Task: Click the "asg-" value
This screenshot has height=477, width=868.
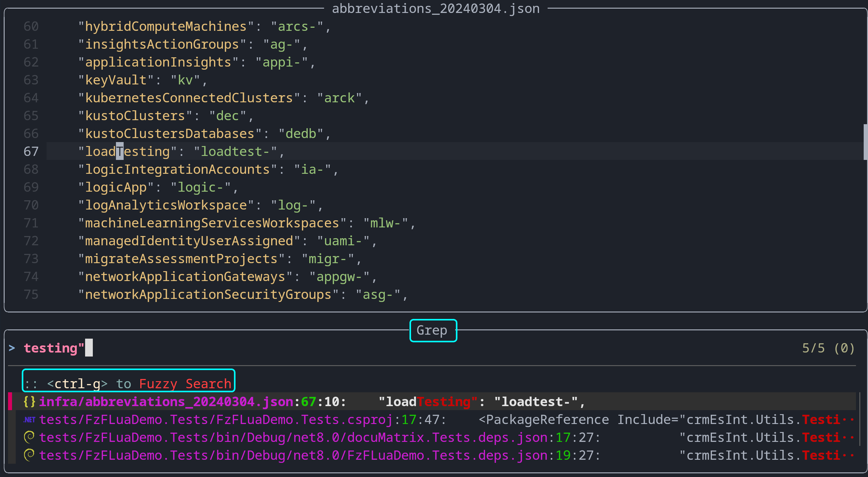Action: (378, 294)
